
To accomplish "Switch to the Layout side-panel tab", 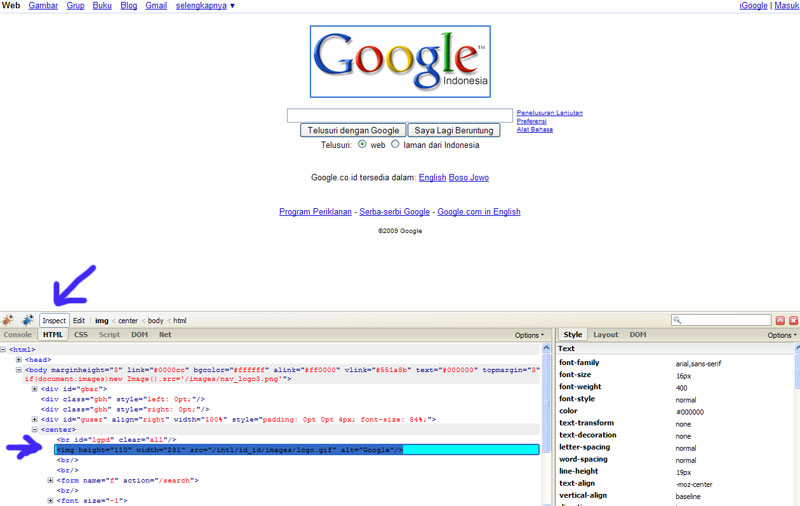I will coord(606,335).
